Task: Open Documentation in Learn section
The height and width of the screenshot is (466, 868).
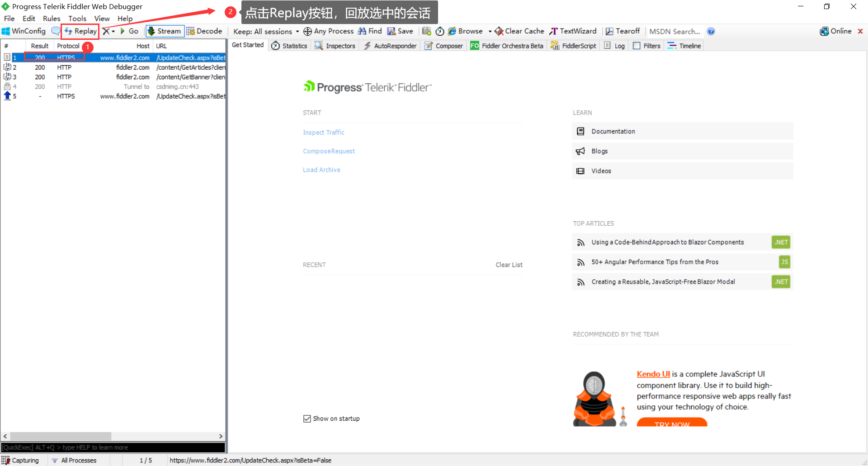Action: click(683, 131)
